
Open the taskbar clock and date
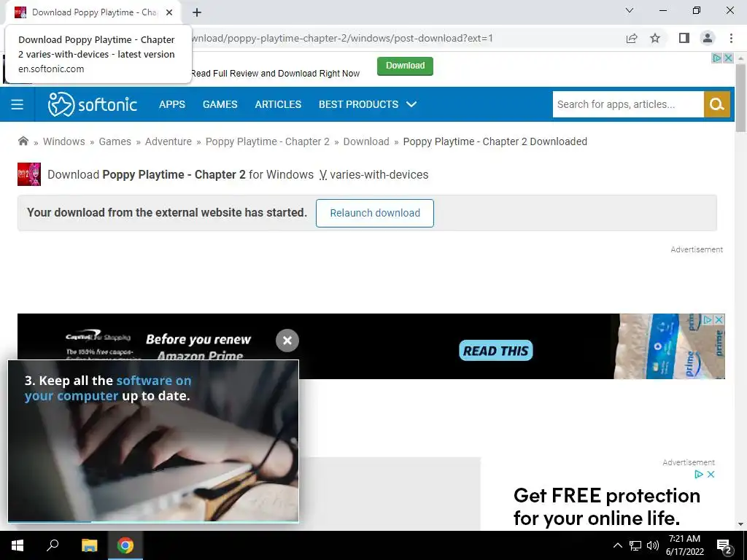tap(684, 545)
